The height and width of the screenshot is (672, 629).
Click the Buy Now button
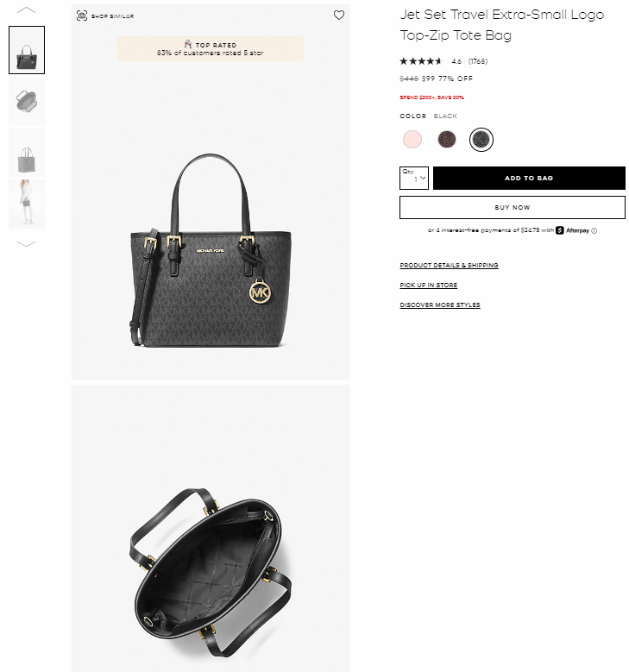512,207
